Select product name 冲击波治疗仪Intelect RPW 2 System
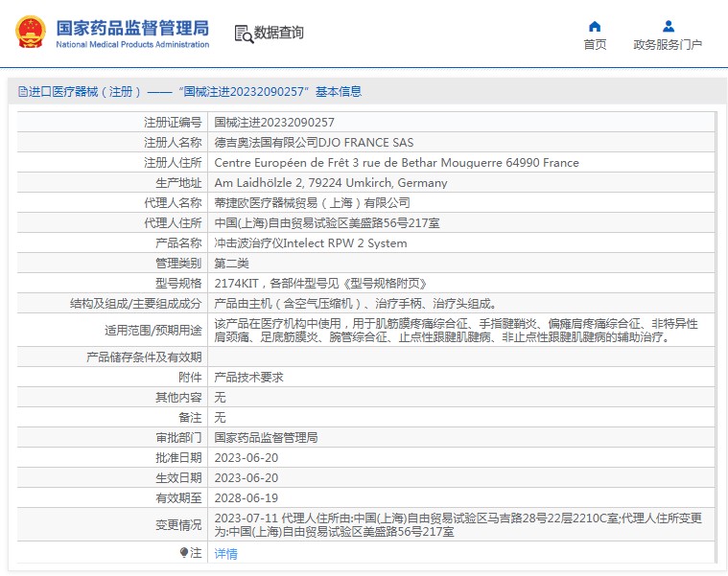Viewport: 728px width, 576px height. pos(311,243)
